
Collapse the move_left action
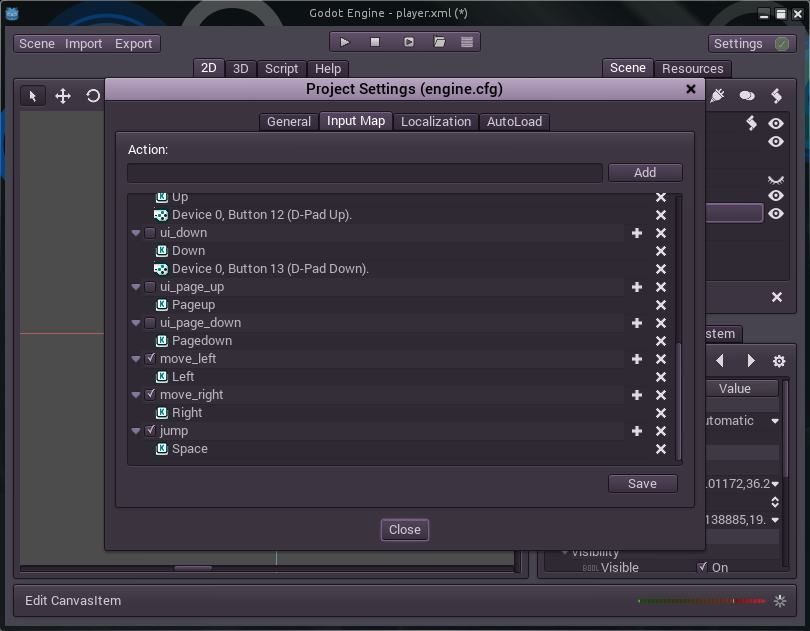(x=136, y=359)
